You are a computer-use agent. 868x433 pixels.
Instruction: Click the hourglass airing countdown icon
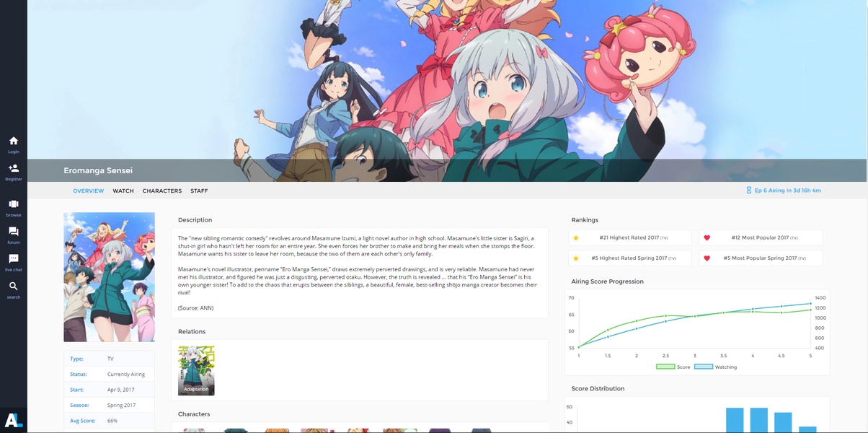749,191
